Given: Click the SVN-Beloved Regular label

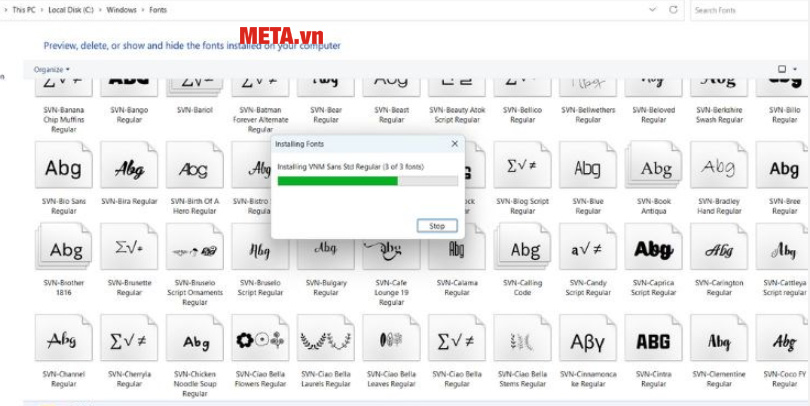Looking at the screenshot, I should coord(653,115).
